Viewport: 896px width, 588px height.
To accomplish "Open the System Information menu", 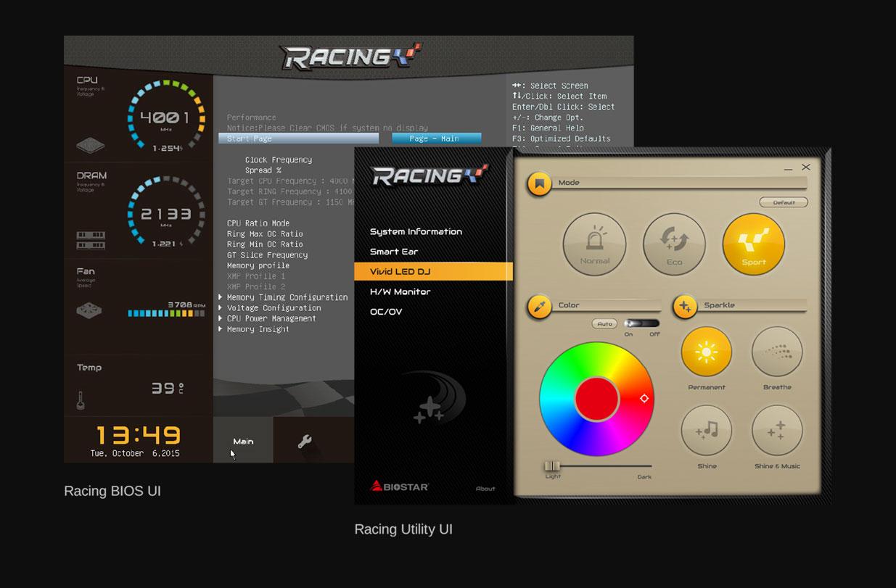I will [x=416, y=232].
